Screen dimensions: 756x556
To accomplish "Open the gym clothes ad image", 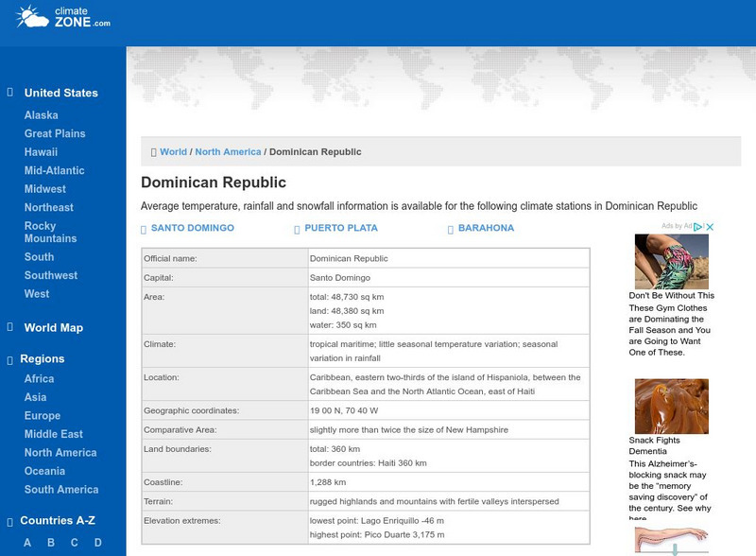I will point(671,262).
